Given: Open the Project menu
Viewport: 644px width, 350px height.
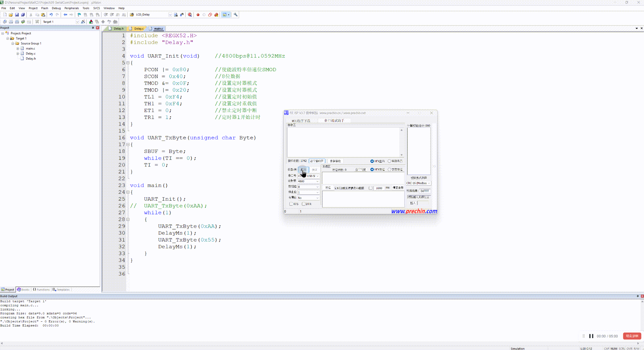Looking at the screenshot, I should coord(33,8).
